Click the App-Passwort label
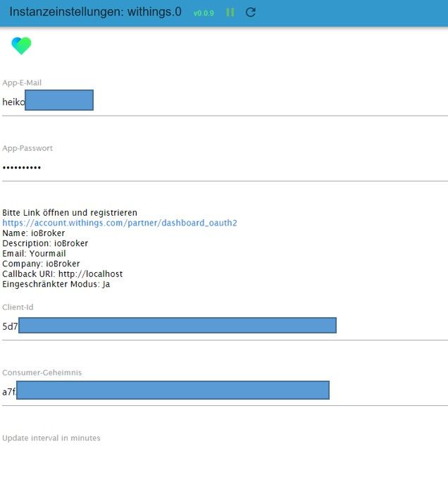Screen dimensions: 448x492 27,148
